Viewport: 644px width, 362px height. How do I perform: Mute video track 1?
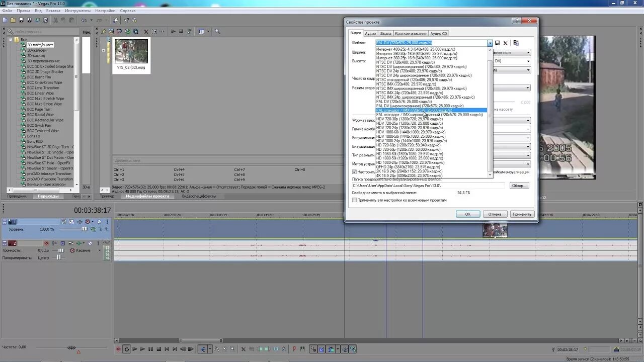tap(99, 222)
